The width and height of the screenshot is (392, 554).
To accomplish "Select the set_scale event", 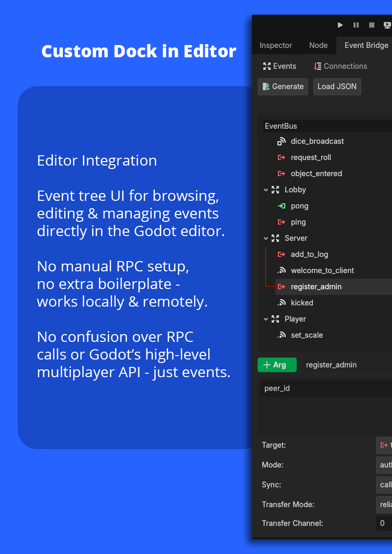I will pyautogui.click(x=307, y=336).
